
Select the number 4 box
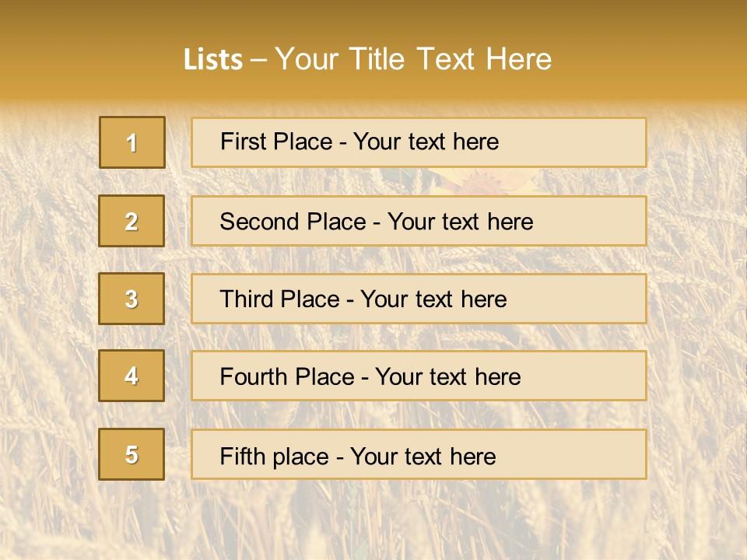(x=132, y=376)
